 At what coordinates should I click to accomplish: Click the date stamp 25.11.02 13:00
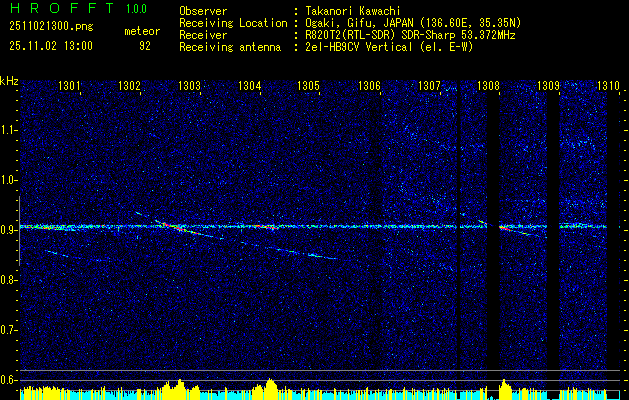click(x=51, y=46)
